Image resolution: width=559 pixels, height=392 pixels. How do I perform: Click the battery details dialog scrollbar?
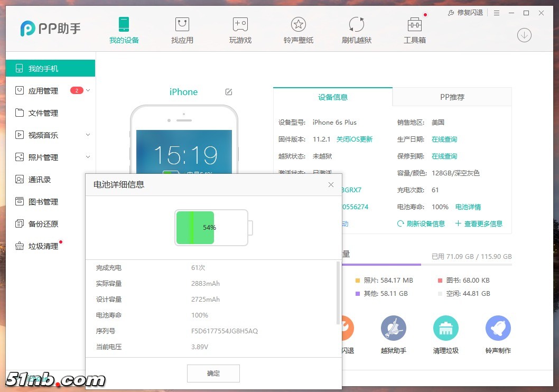pos(338,293)
